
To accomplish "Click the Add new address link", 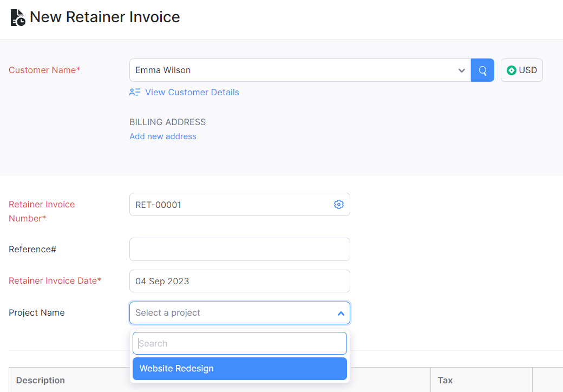I will [162, 136].
